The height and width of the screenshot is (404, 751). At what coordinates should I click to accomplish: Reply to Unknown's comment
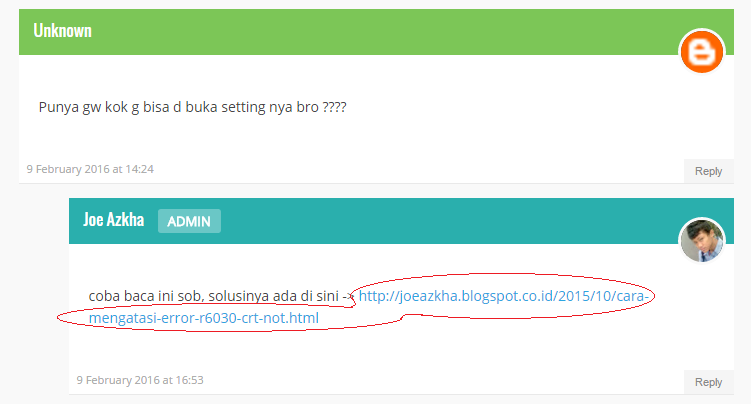tap(708, 171)
